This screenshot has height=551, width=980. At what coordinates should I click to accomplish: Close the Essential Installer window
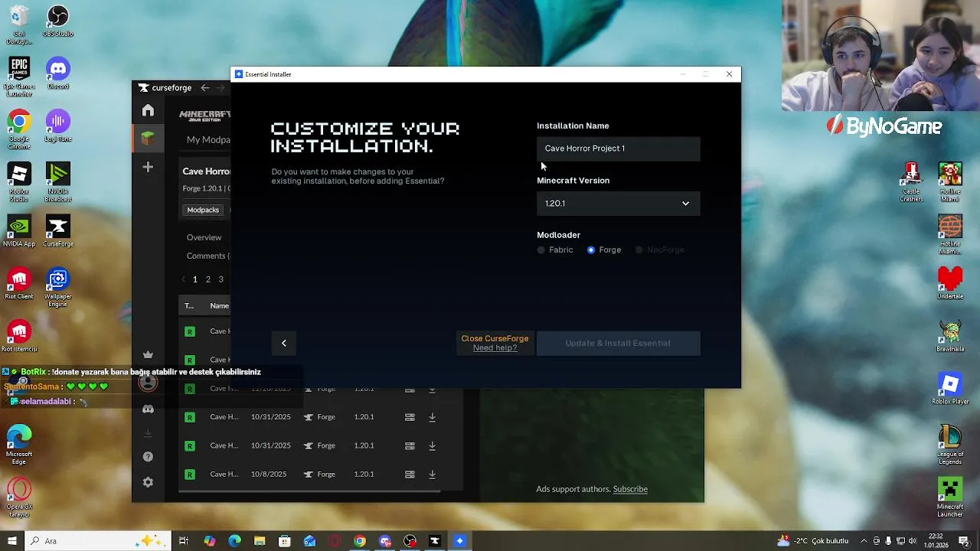coord(729,74)
